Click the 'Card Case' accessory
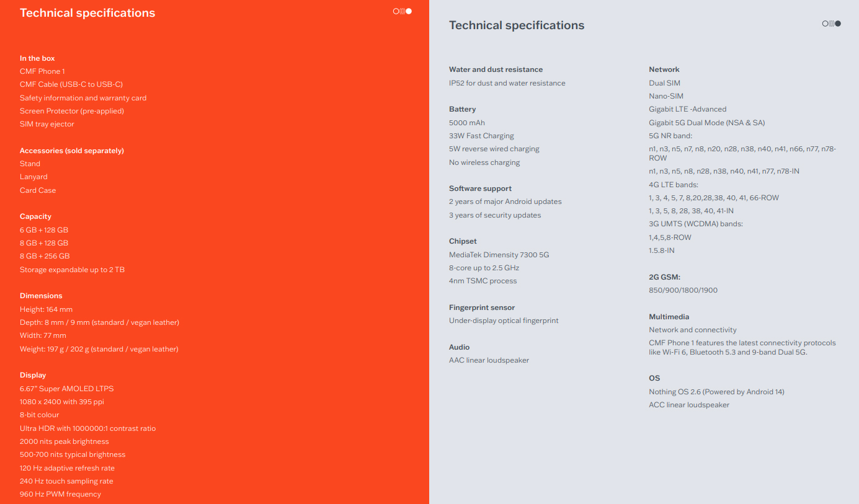859x504 pixels. pos(38,190)
